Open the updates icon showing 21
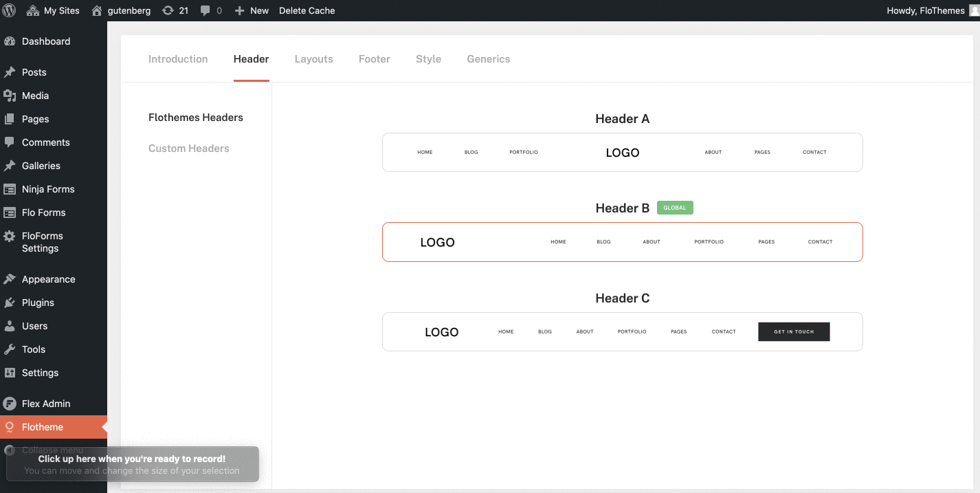 168,10
